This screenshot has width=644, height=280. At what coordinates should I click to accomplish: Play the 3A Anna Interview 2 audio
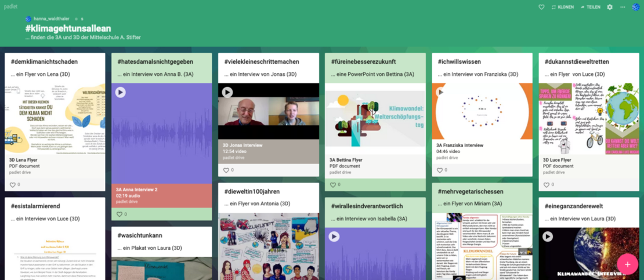120,92
